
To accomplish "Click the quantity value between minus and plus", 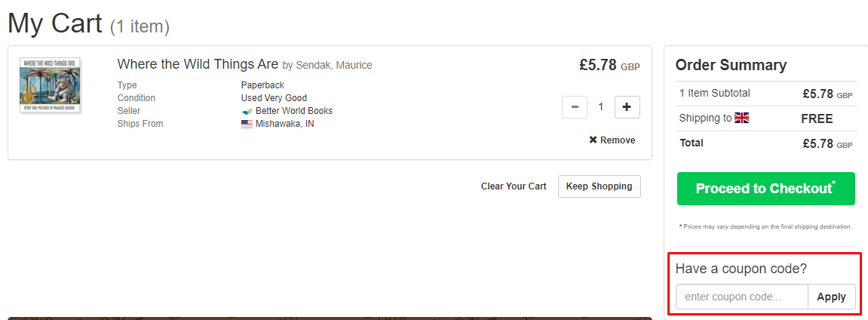I will pos(601,107).
